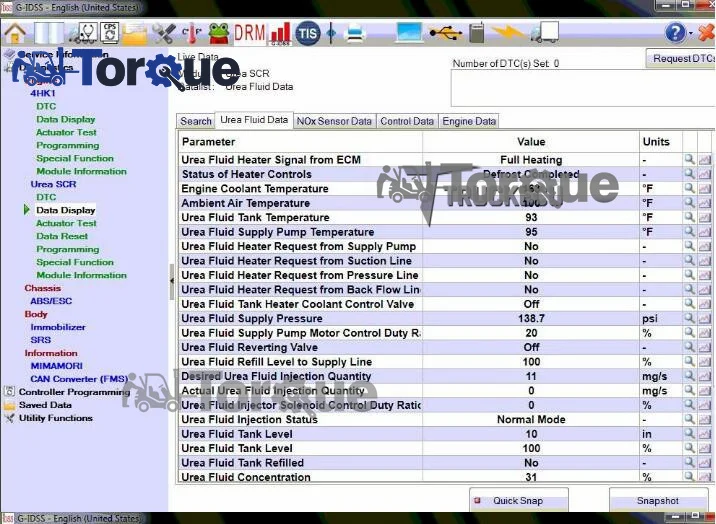Screen dimensions: 716x524
Task: Select DTC under 4HK1
Action: [x=46, y=106]
